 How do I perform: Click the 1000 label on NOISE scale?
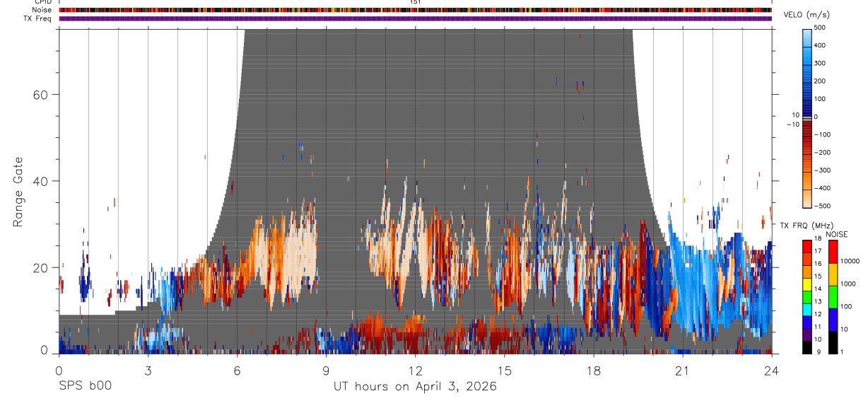850,284
